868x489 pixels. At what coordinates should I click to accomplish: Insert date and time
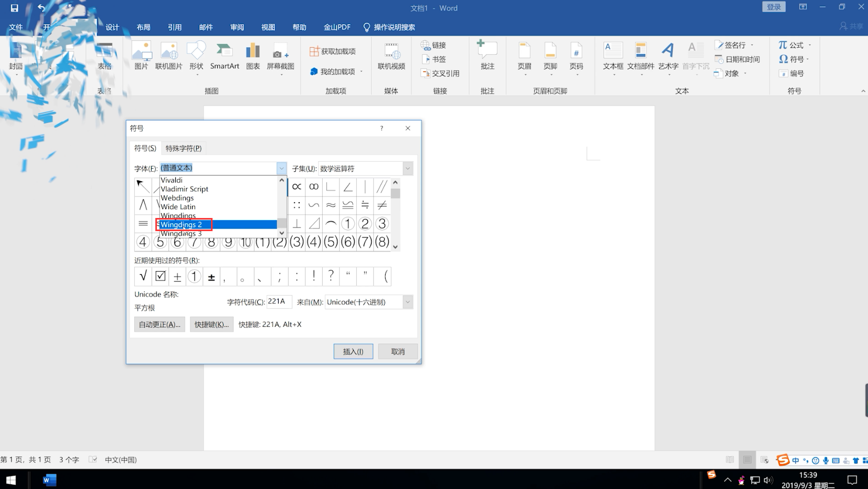[x=737, y=59]
